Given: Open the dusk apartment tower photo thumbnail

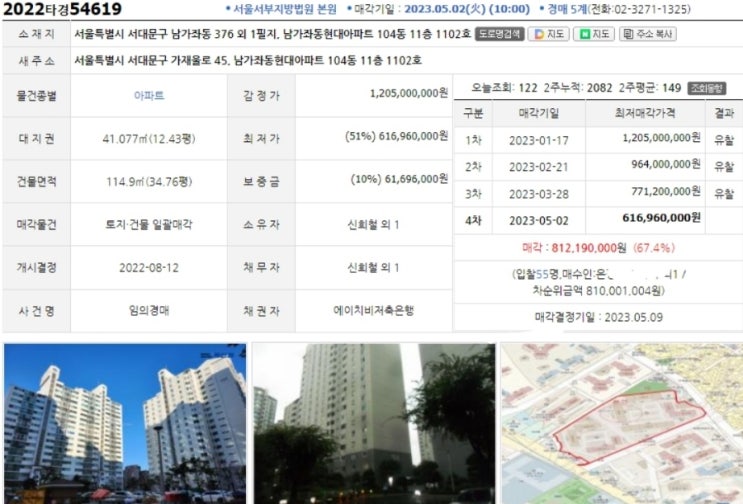Looking at the screenshot, I should point(374,423).
